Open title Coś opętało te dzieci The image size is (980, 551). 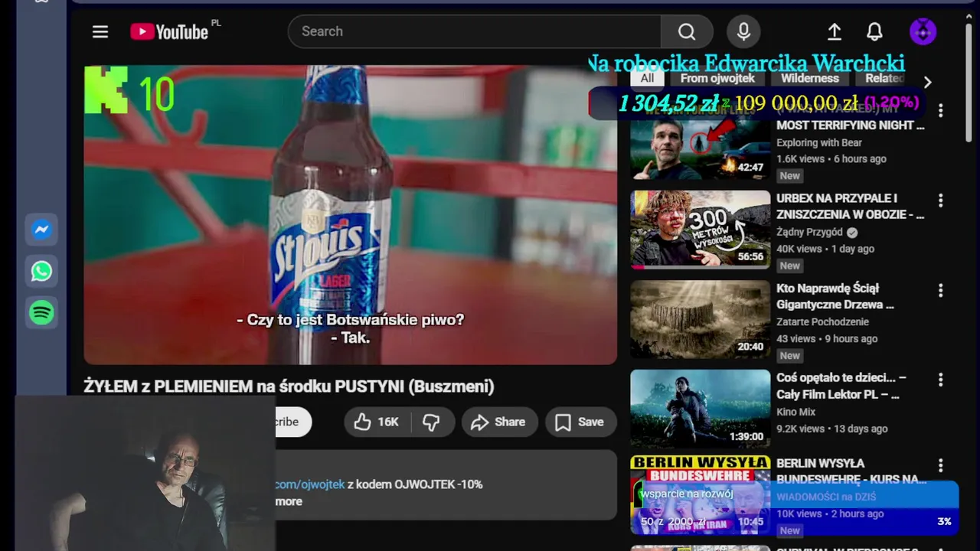841,386
